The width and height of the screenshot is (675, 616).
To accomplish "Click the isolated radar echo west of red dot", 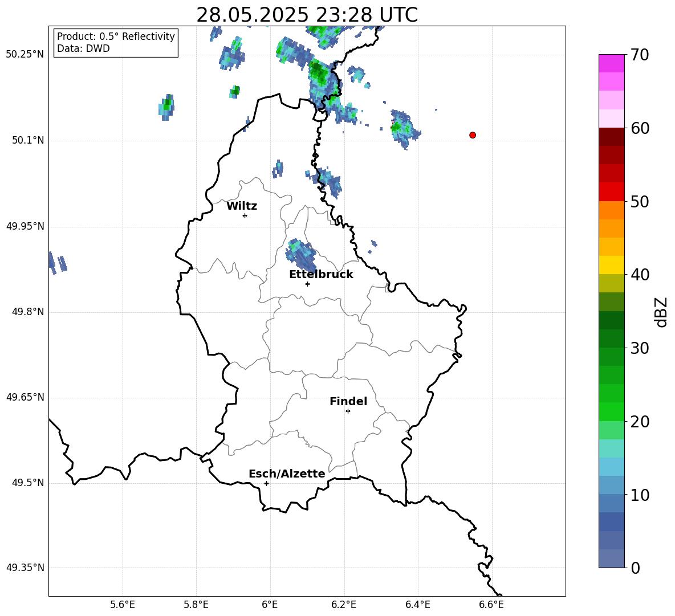I will pyautogui.click(x=405, y=129).
